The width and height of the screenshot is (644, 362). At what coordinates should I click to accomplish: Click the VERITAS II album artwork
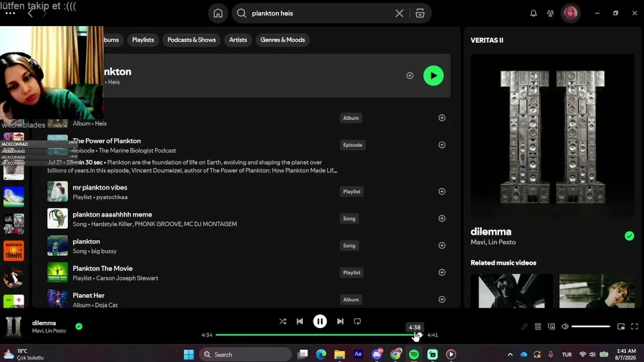point(552,136)
